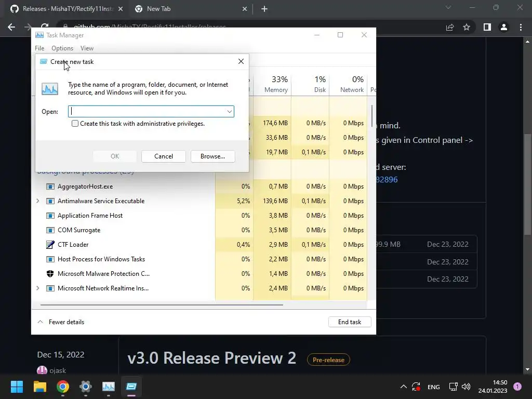
Task: Click End task in Task Manager
Action: (350, 322)
